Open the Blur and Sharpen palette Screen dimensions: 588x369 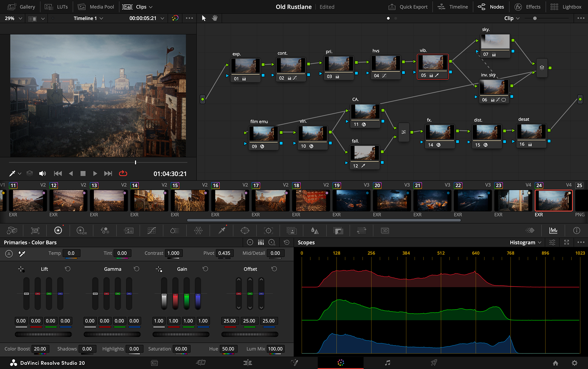click(315, 230)
